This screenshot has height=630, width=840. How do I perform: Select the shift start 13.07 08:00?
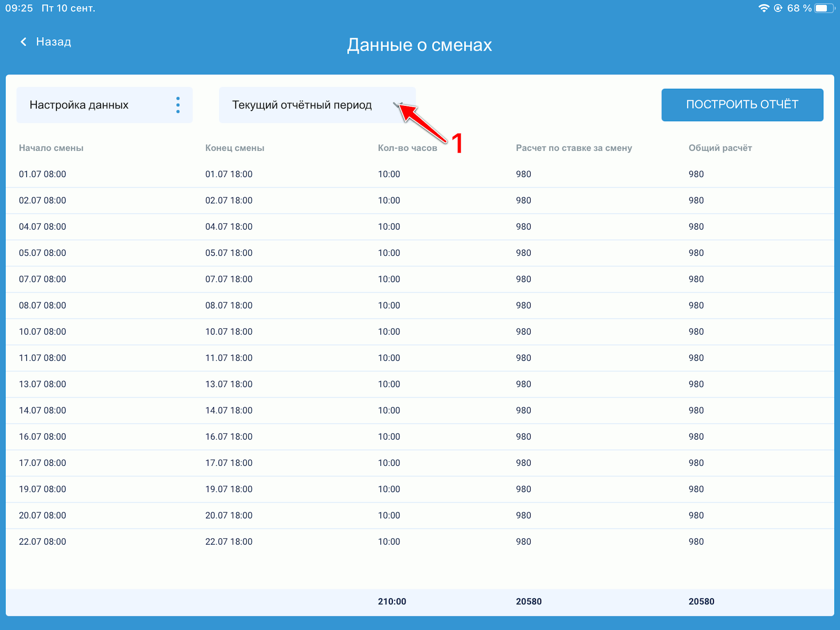coord(42,384)
